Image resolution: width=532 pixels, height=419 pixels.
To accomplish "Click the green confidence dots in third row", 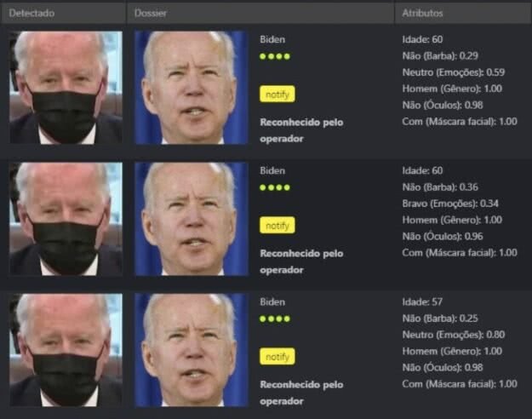I will click(x=275, y=319).
